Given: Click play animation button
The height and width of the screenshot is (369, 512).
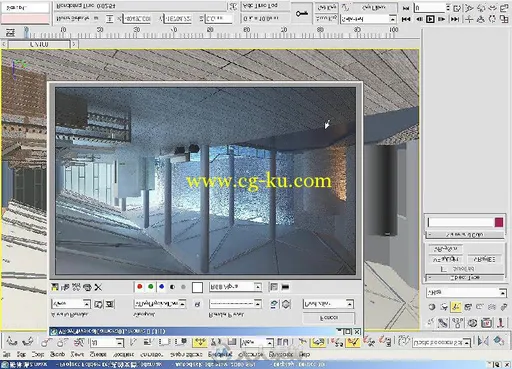Looking at the screenshot, I should (x=430, y=19).
